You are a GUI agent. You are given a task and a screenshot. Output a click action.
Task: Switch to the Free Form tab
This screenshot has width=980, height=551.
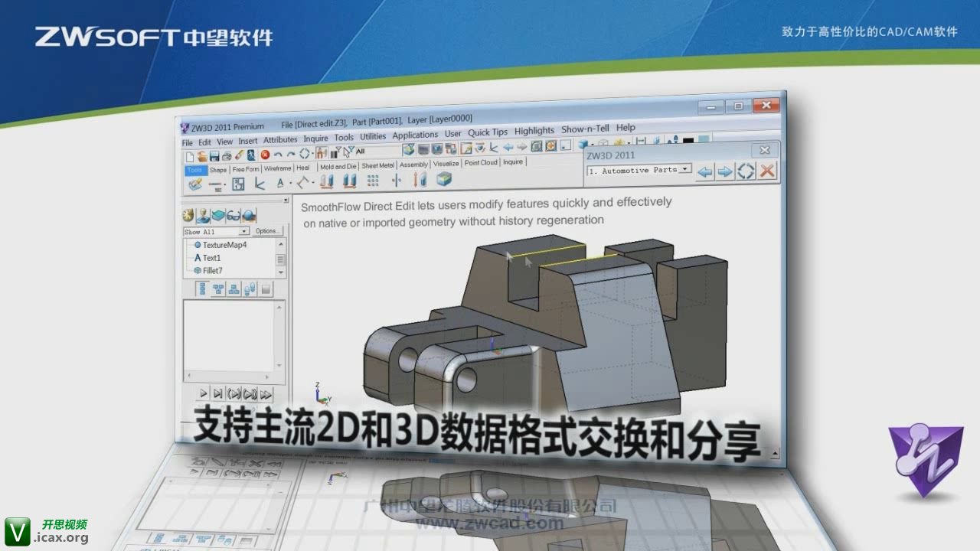coord(246,169)
